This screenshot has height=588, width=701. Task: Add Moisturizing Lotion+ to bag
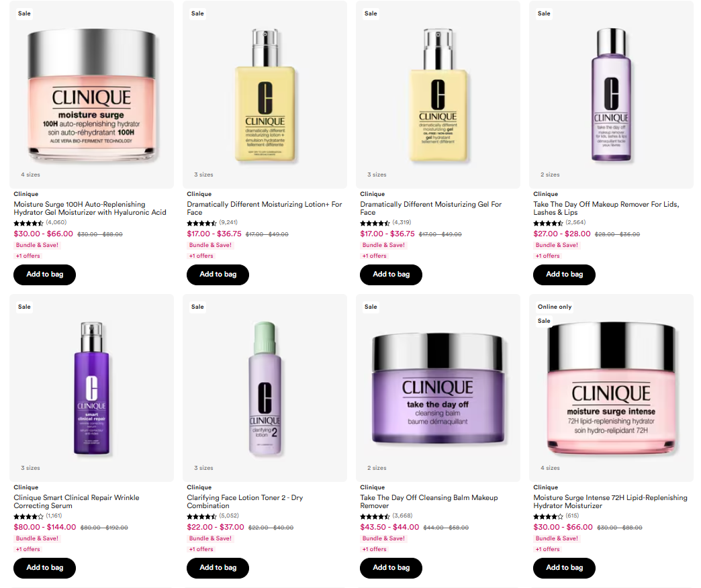point(218,275)
